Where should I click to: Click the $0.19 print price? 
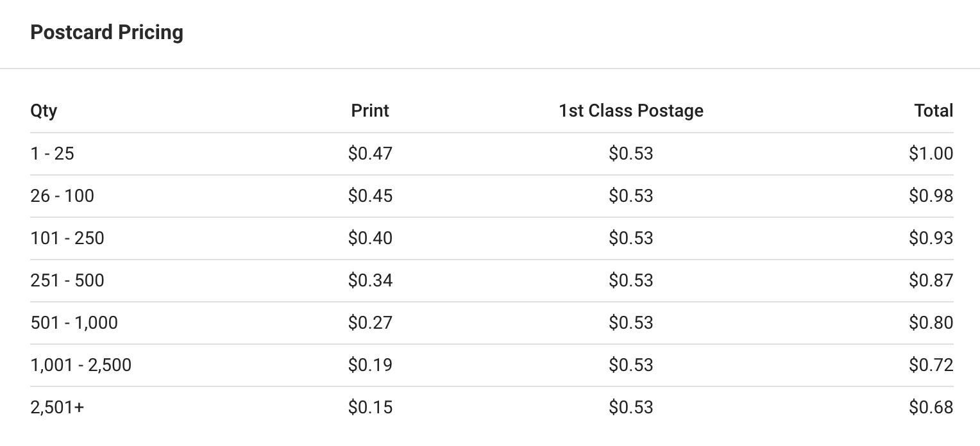tap(370, 365)
